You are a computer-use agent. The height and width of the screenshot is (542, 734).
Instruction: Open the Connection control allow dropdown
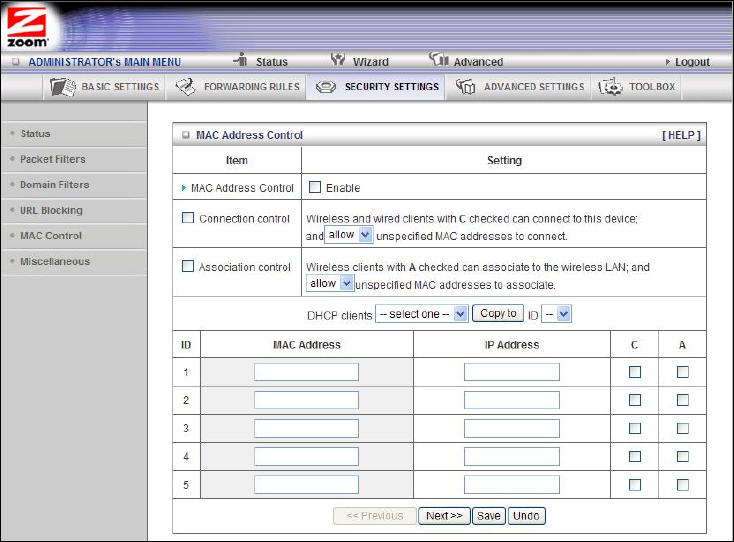pos(348,234)
